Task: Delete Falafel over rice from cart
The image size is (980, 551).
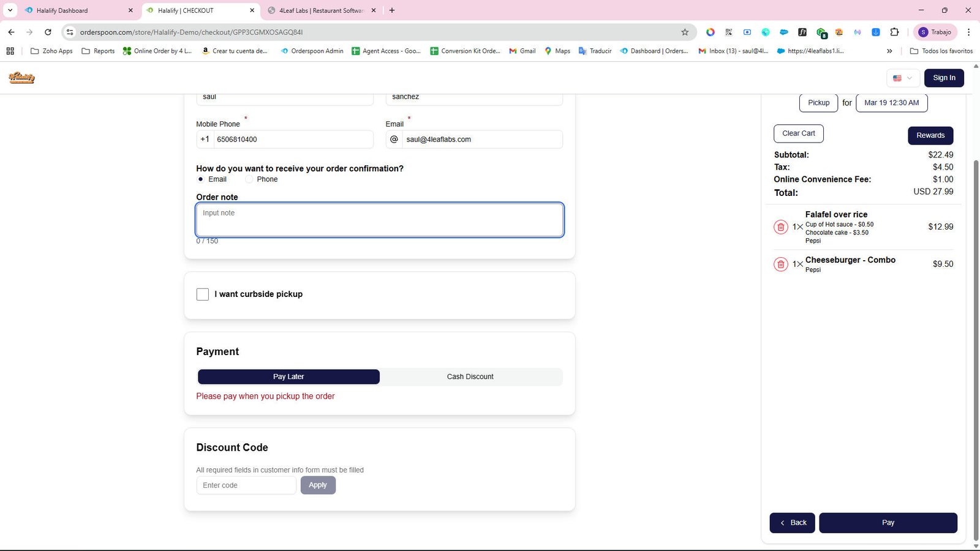Action: (x=780, y=227)
